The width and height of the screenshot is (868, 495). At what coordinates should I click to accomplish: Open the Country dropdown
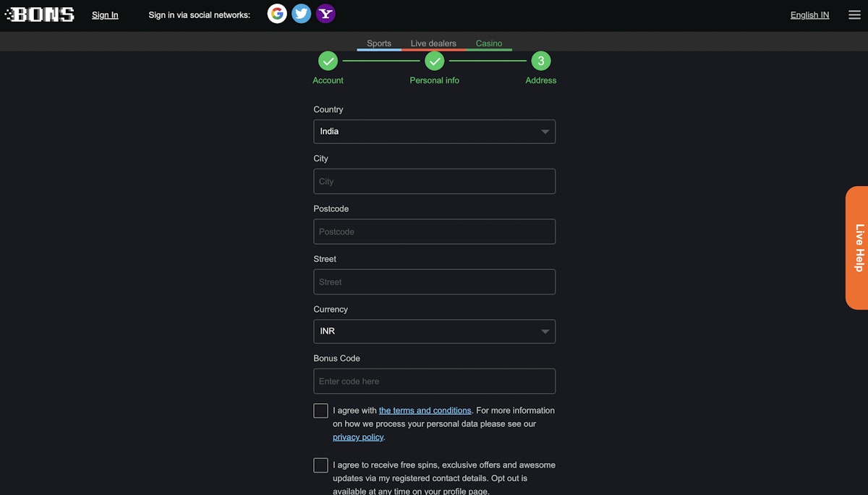(434, 132)
